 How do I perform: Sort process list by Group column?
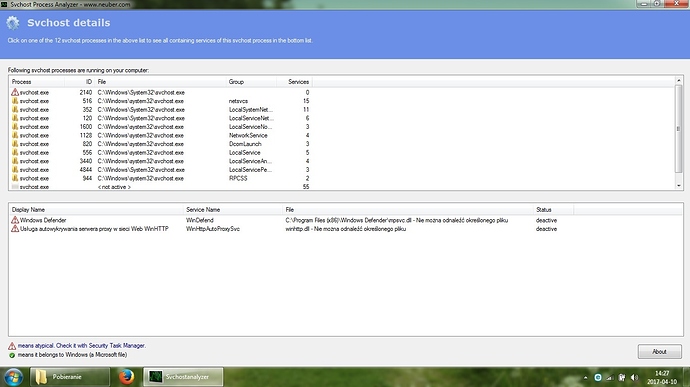tap(251, 82)
